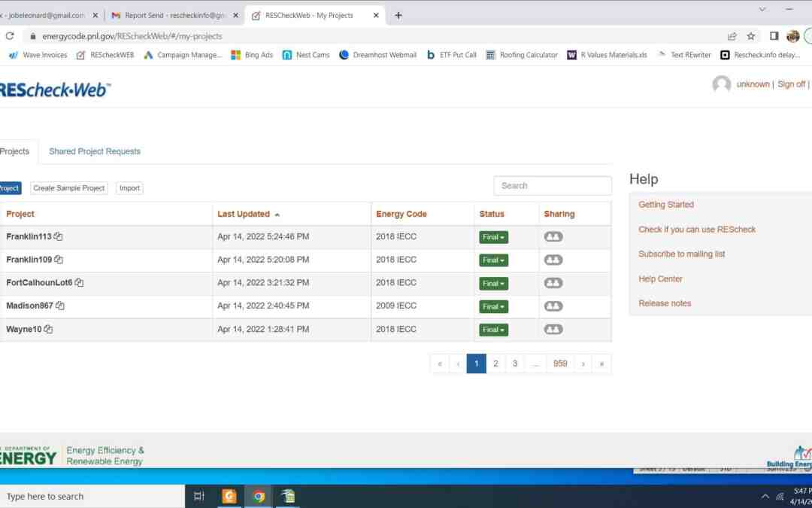Open the browser side panel icon
Image resolution: width=812 pixels, height=508 pixels.
click(x=774, y=36)
